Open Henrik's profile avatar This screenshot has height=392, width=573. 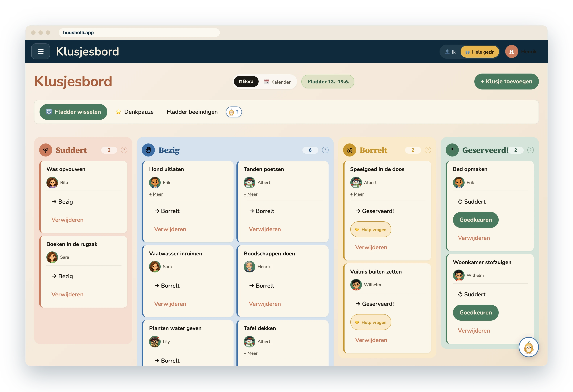(x=511, y=51)
